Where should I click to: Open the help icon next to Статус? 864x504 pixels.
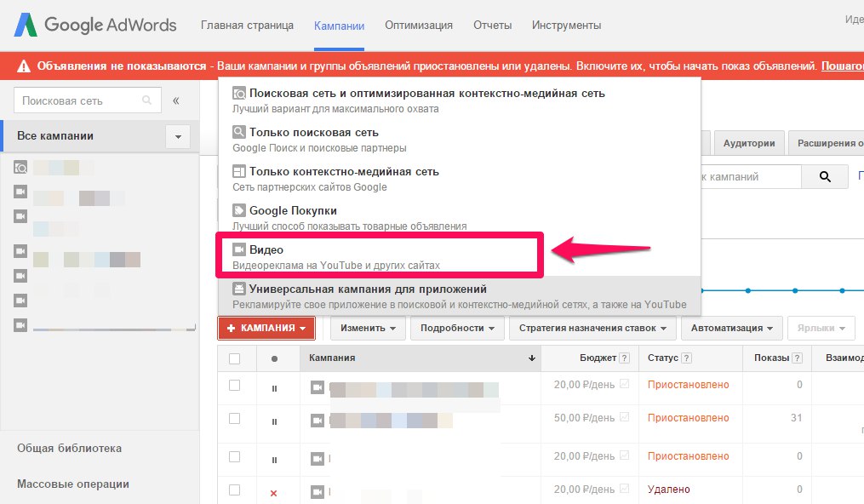(686, 358)
